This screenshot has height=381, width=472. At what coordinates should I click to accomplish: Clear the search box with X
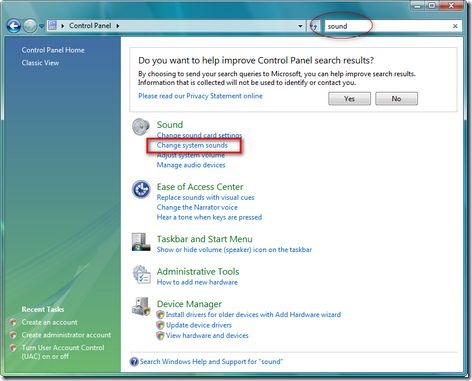[x=455, y=26]
